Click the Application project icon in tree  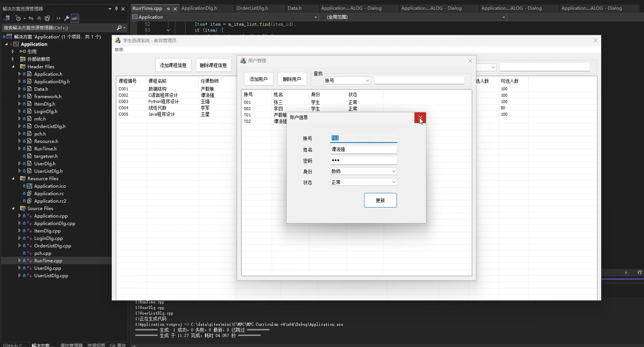16,44
